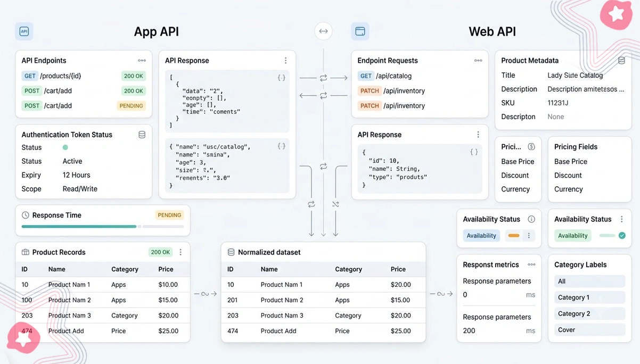
Task: Click the 12 Hours expiry value
Action: pos(76,175)
